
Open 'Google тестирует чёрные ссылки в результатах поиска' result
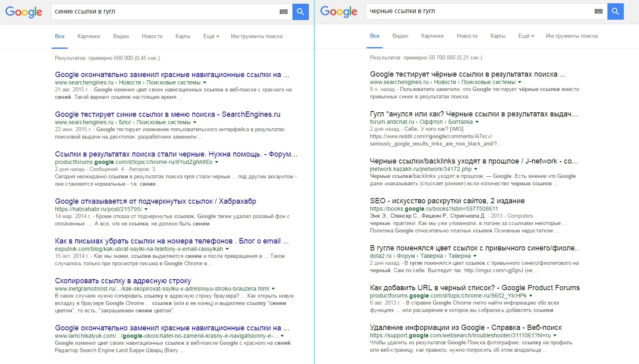click(x=468, y=74)
